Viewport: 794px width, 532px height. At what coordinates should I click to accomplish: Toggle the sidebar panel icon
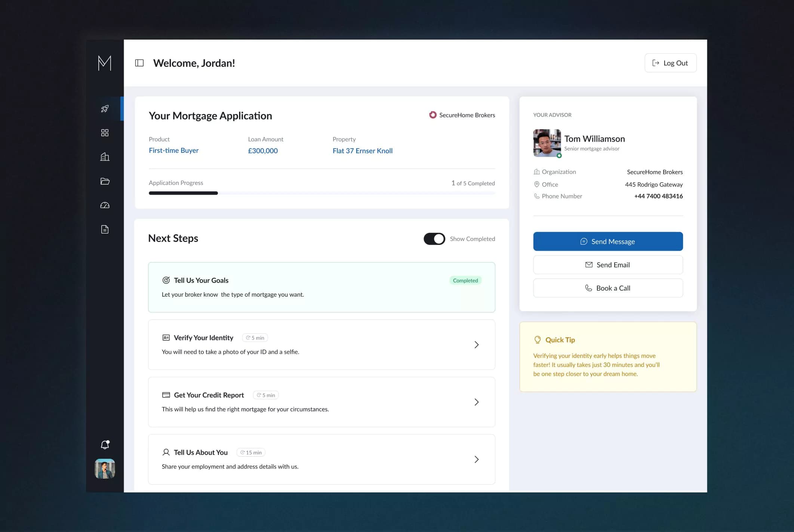(139, 63)
